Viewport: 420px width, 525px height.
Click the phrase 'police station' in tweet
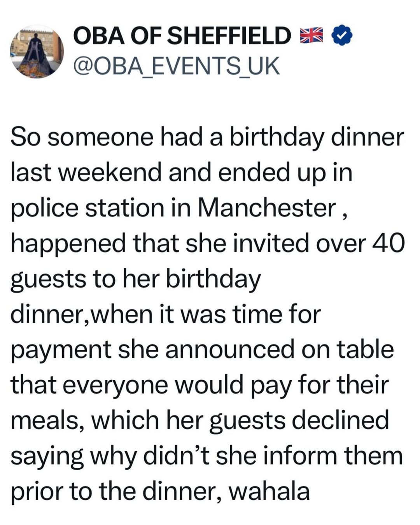pos(87,208)
